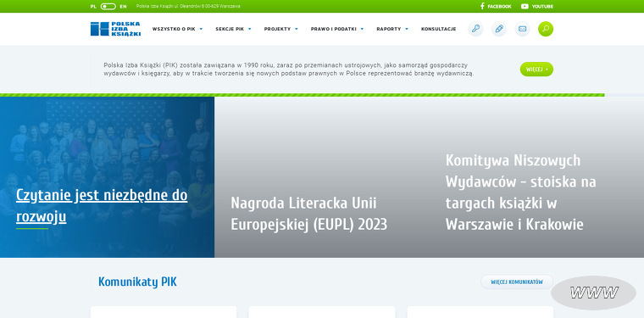
Task: Open the Konsultacje menu item
Action: pyautogui.click(x=438, y=29)
